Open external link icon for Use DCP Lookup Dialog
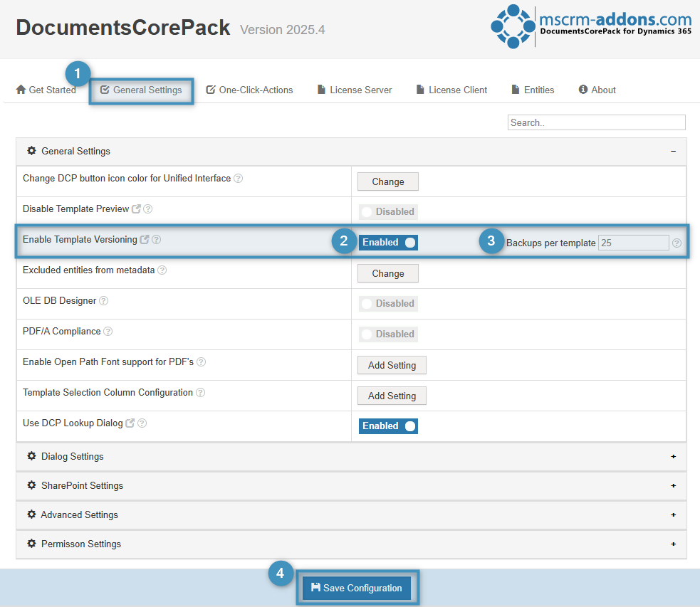 tap(130, 423)
